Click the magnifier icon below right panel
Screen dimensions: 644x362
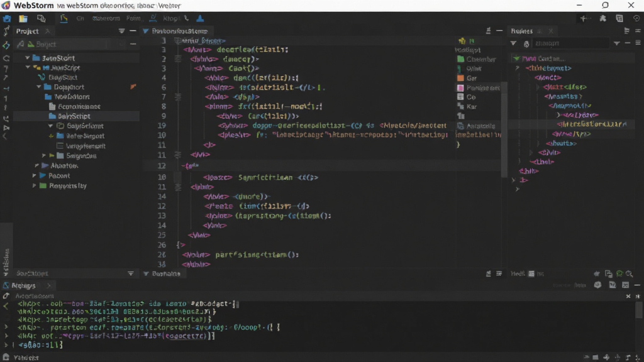629,274
